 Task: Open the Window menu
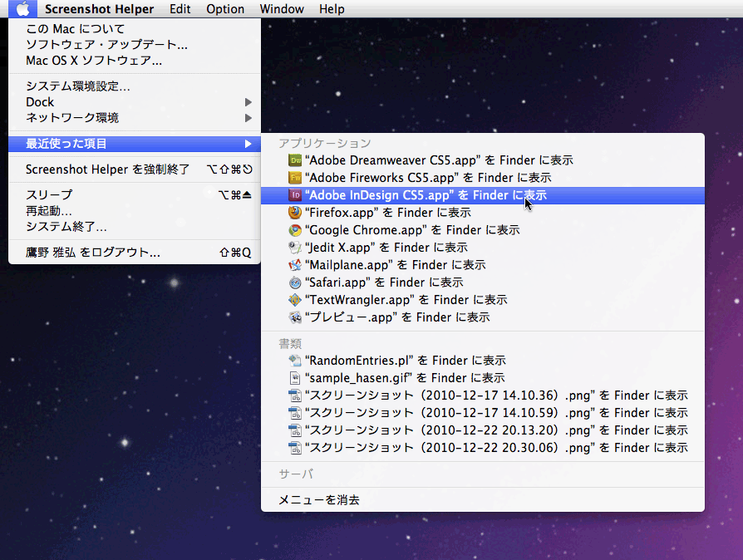pyautogui.click(x=282, y=9)
